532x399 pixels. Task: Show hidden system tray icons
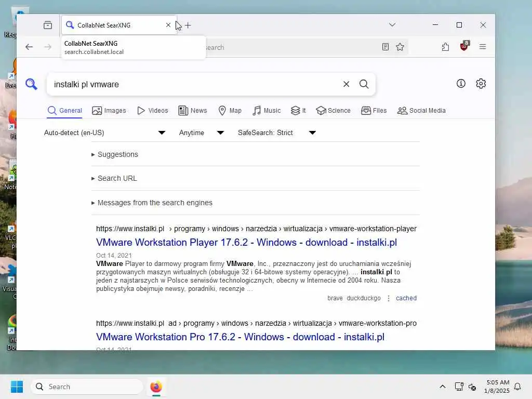point(443,387)
